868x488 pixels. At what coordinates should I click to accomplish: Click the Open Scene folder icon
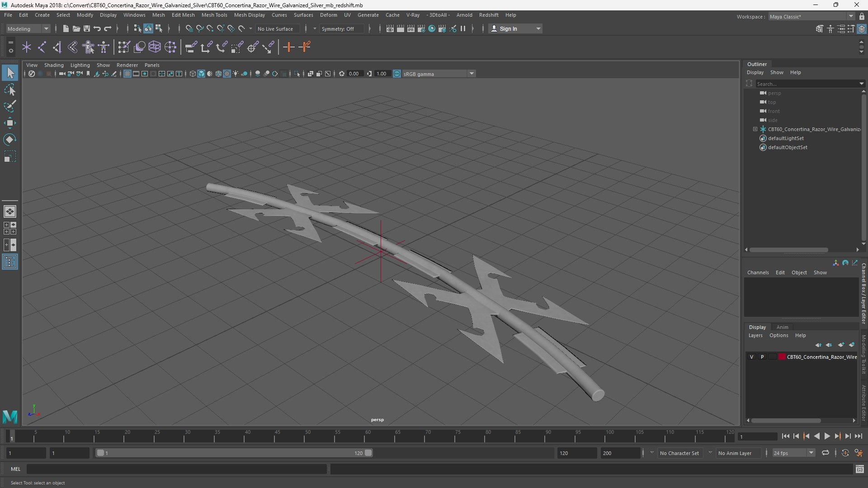tap(76, 29)
